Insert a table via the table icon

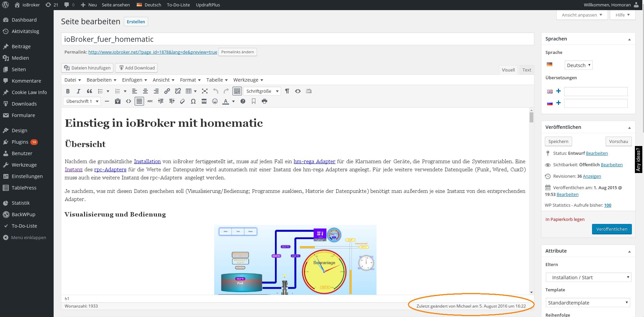tap(189, 91)
